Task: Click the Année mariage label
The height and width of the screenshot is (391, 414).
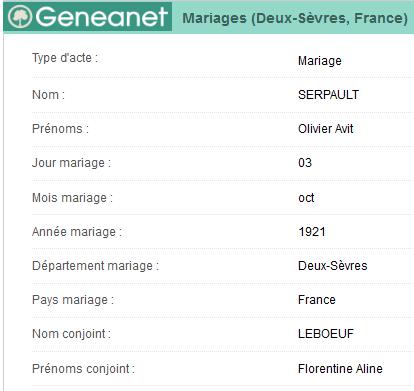Action: 77,232
